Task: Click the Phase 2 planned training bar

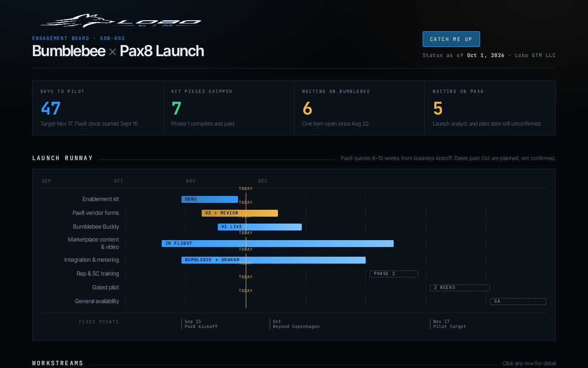Action: pos(394,274)
